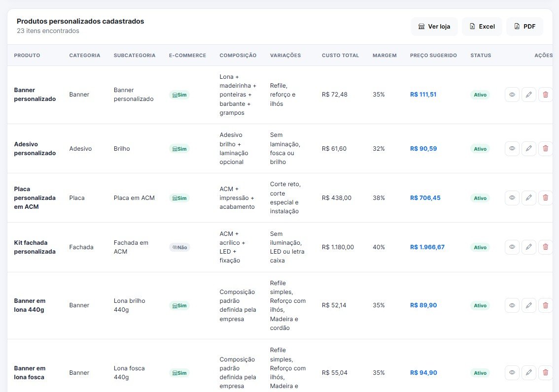Image resolution: width=559 pixels, height=392 pixels.
Task: Click the CUSTO TOTAL column header
Action: pos(341,56)
